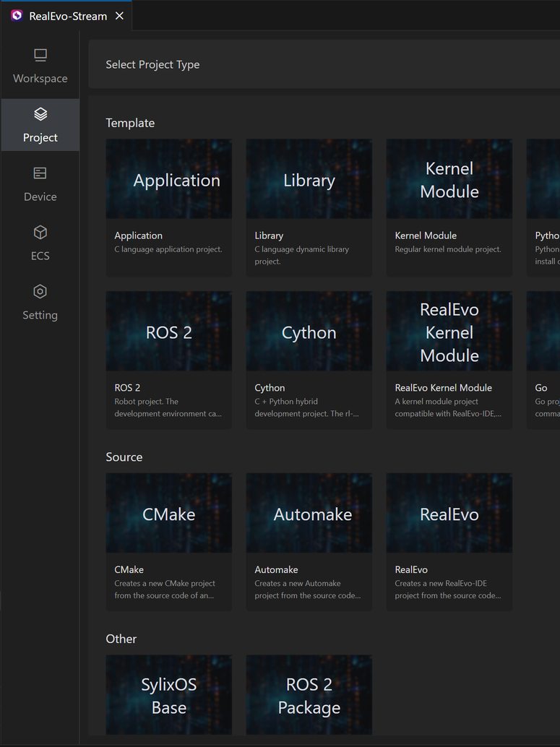Close the RealEvo-Stream tab
The image size is (560, 747).
tap(120, 16)
